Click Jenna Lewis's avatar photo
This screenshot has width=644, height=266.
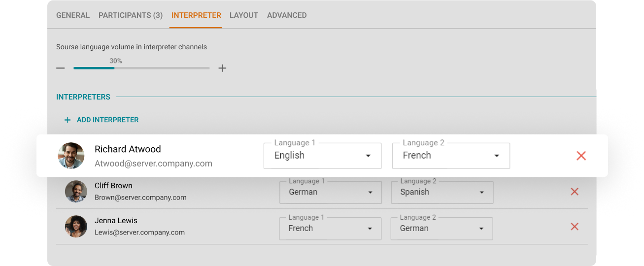click(x=76, y=227)
